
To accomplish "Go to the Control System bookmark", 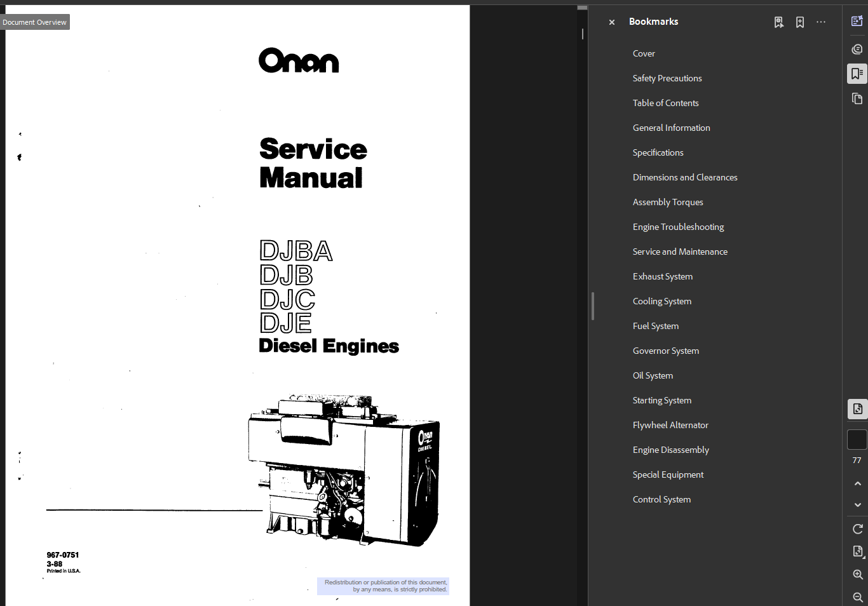I will click(x=661, y=499).
